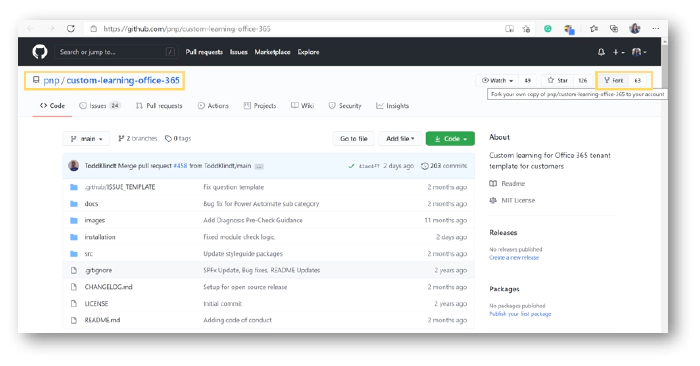Viewport: 700px width, 366px height.
Task: Switch to the Security tab
Action: click(x=345, y=106)
